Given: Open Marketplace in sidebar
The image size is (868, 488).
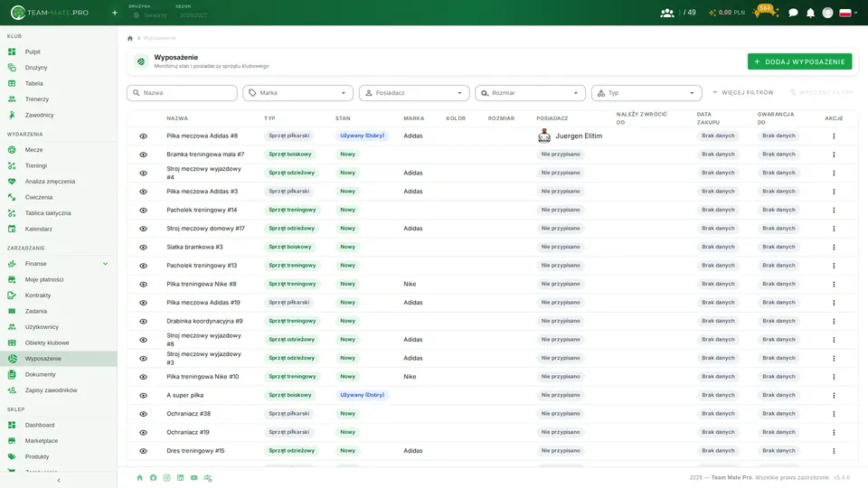Looking at the screenshot, I should click(58, 441).
